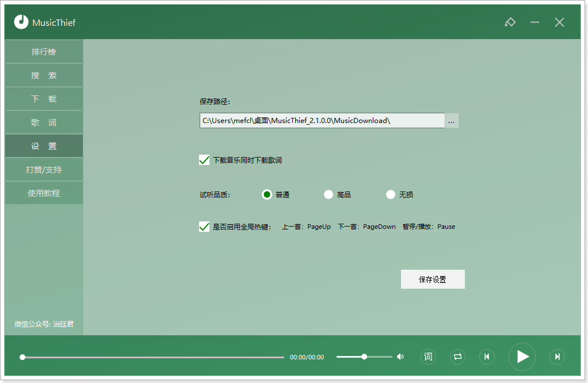Toggle the lyrics 词 display button
The height and width of the screenshot is (383, 588).
pos(428,357)
